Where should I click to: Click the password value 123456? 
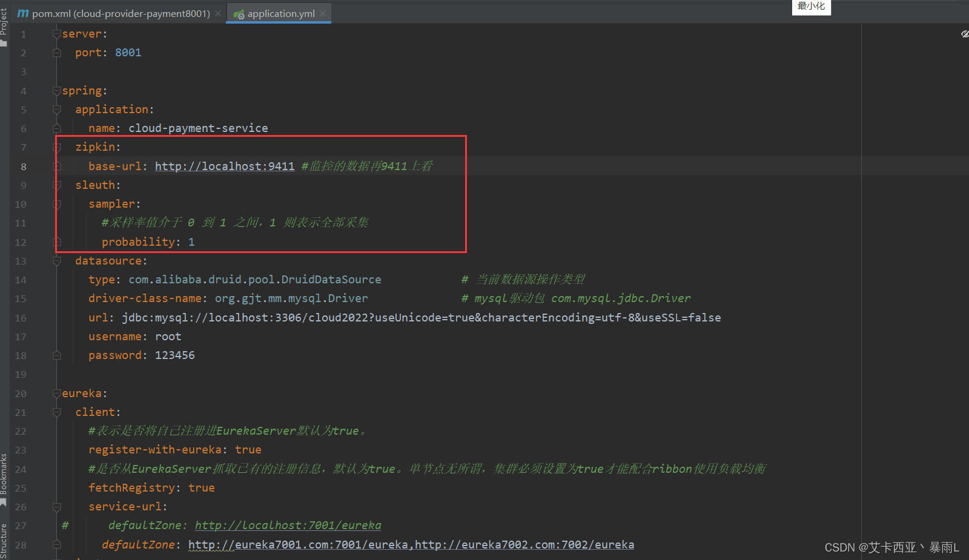click(175, 355)
